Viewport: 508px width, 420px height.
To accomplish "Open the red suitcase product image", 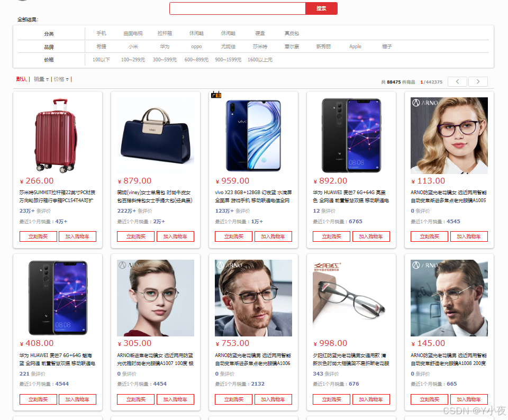I will (58, 135).
